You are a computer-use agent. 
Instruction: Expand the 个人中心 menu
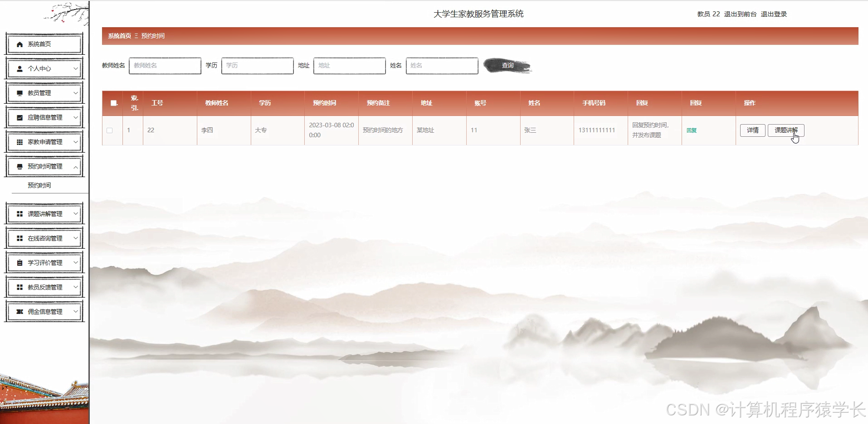[x=75, y=68]
